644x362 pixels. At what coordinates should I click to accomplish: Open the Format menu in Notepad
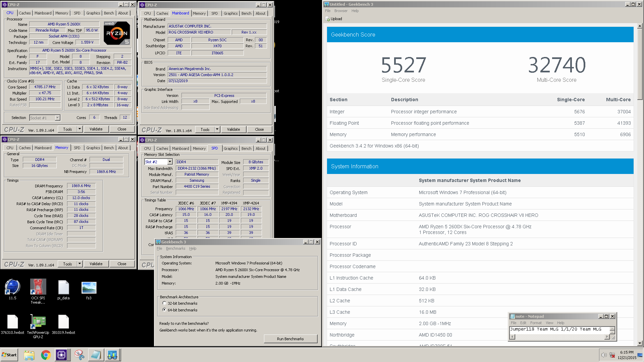[536, 323]
